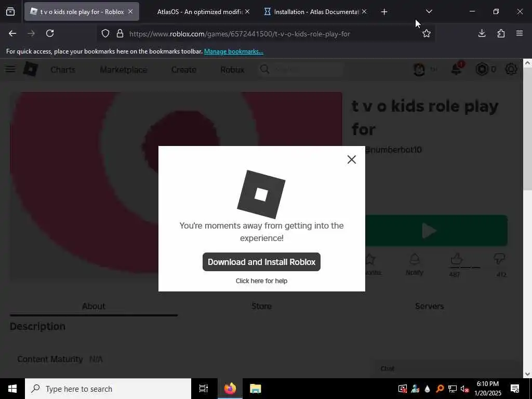Expand list all tabs dropdown
Viewport: 532px width, 399px height.
click(429, 11)
